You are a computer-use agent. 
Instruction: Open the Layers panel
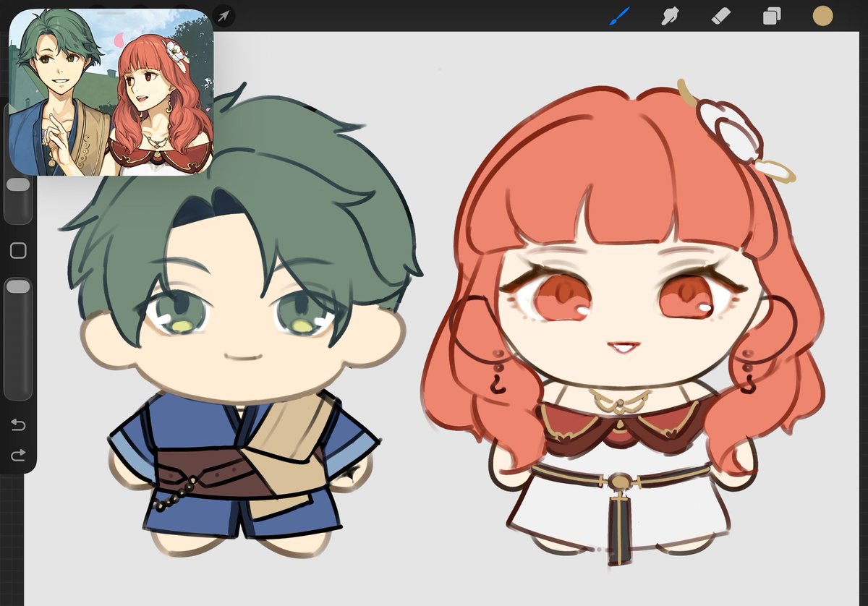(x=772, y=15)
